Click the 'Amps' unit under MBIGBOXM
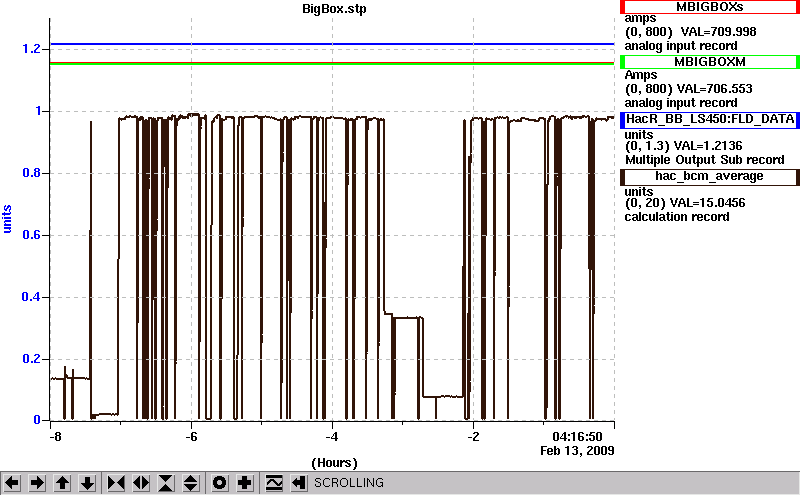 click(641, 76)
